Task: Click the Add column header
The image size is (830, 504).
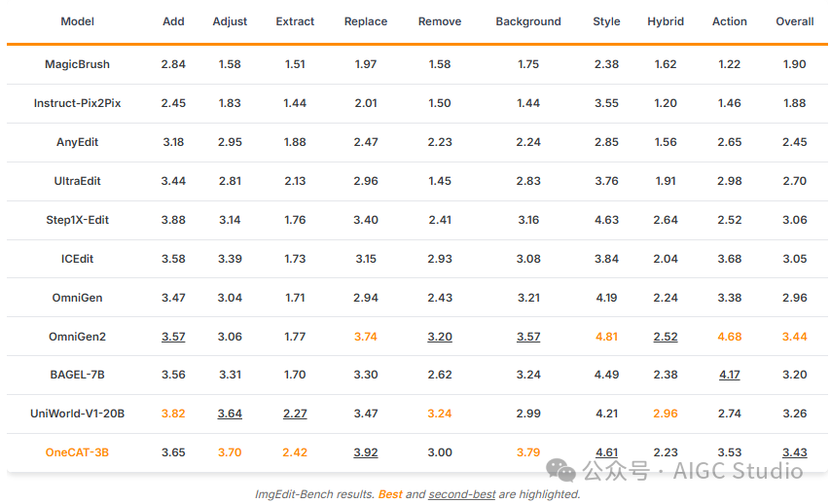Action: tap(173, 21)
